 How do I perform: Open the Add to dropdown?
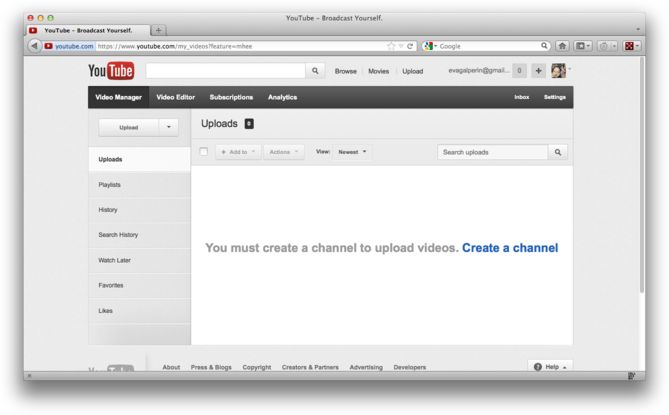pyautogui.click(x=237, y=152)
